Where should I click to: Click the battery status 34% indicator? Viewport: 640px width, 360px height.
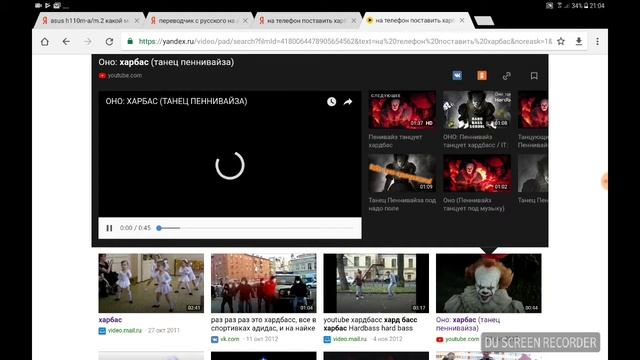pos(580,6)
